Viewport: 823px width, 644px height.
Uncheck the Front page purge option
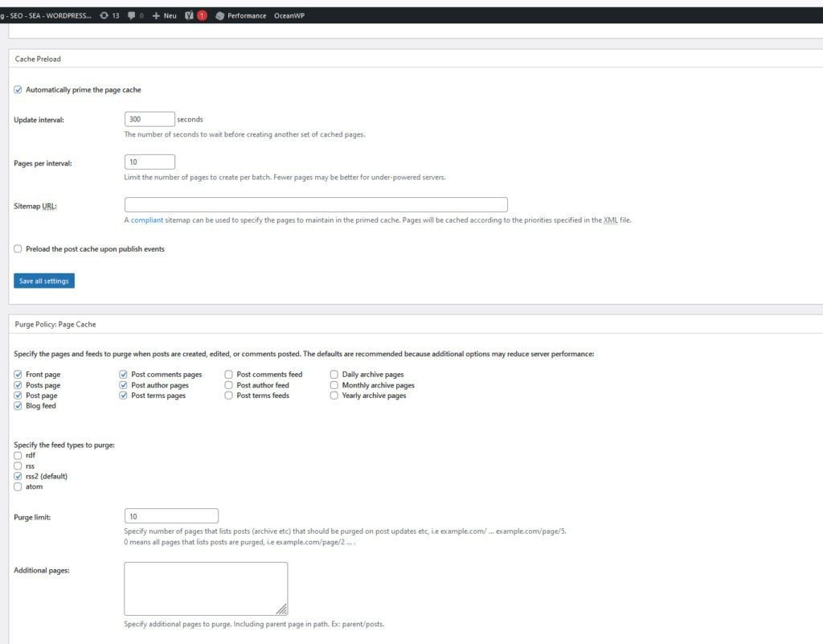click(18, 374)
